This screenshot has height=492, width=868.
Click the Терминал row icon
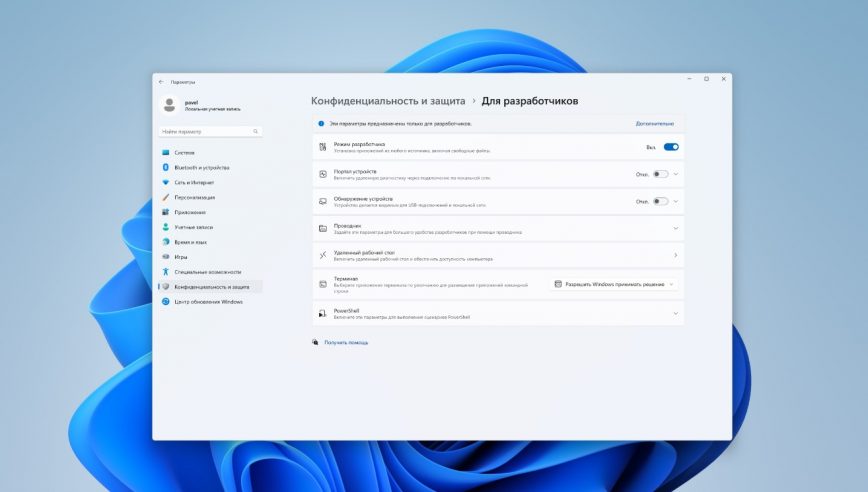pyautogui.click(x=323, y=284)
